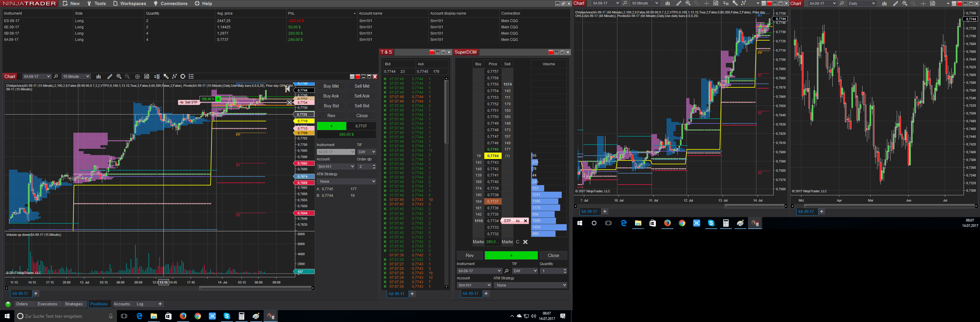Click grey link square in 15 Minute chart

tap(352, 77)
